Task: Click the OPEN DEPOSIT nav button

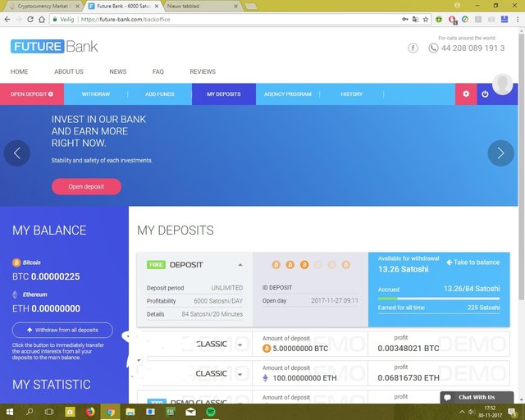Action: point(32,94)
